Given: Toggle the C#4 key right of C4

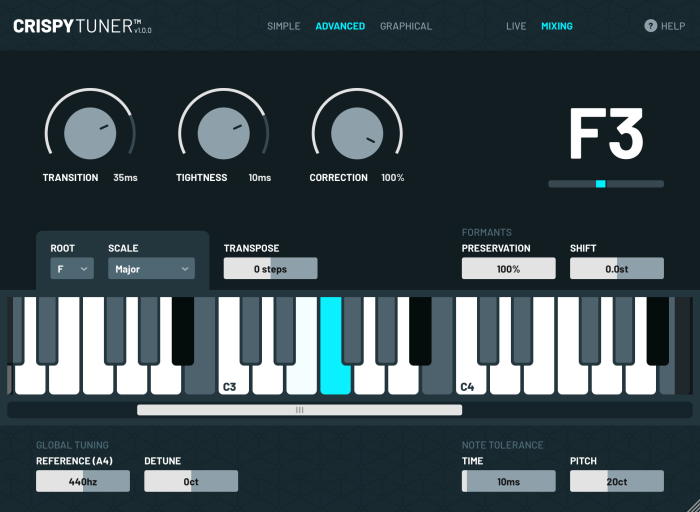Looking at the screenshot, I should [x=488, y=330].
